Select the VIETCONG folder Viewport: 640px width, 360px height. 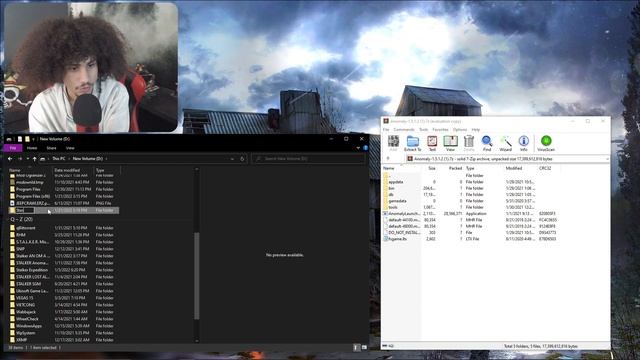pyautogui.click(x=26, y=305)
